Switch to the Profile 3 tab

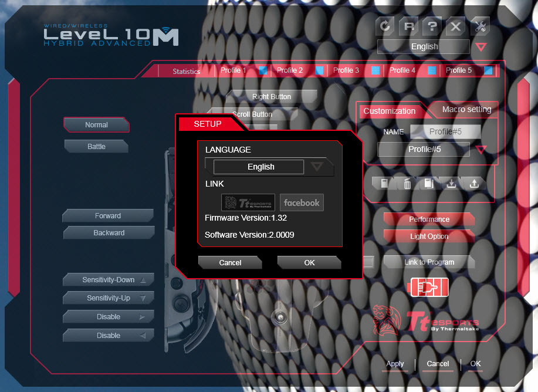[346, 70]
